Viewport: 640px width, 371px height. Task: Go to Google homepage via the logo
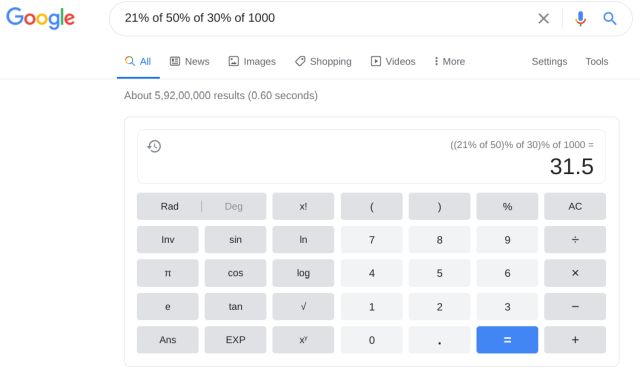(40, 18)
